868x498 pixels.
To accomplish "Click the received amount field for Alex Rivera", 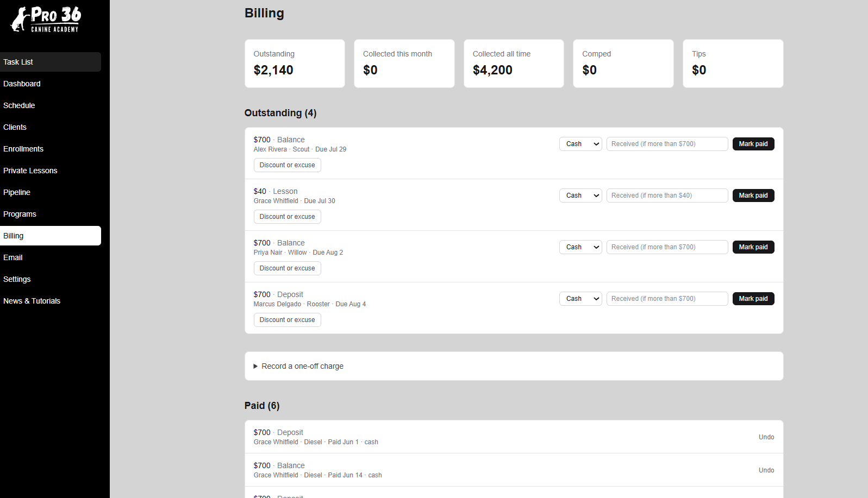I will tap(667, 144).
